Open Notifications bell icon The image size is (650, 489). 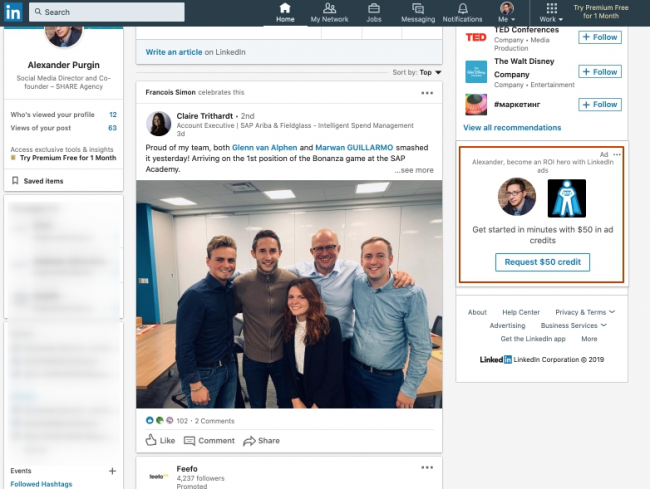[x=462, y=9]
